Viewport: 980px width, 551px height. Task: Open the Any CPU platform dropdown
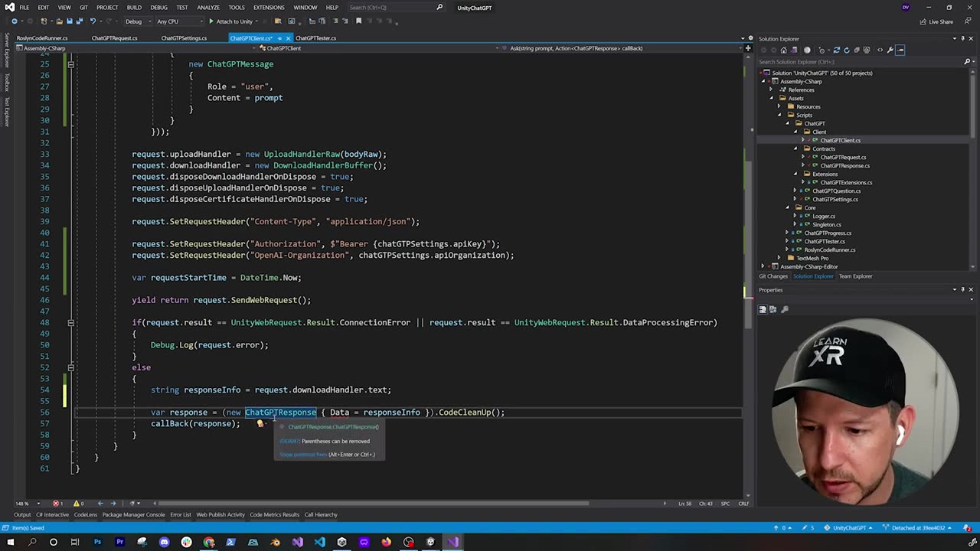click(180, 21)
